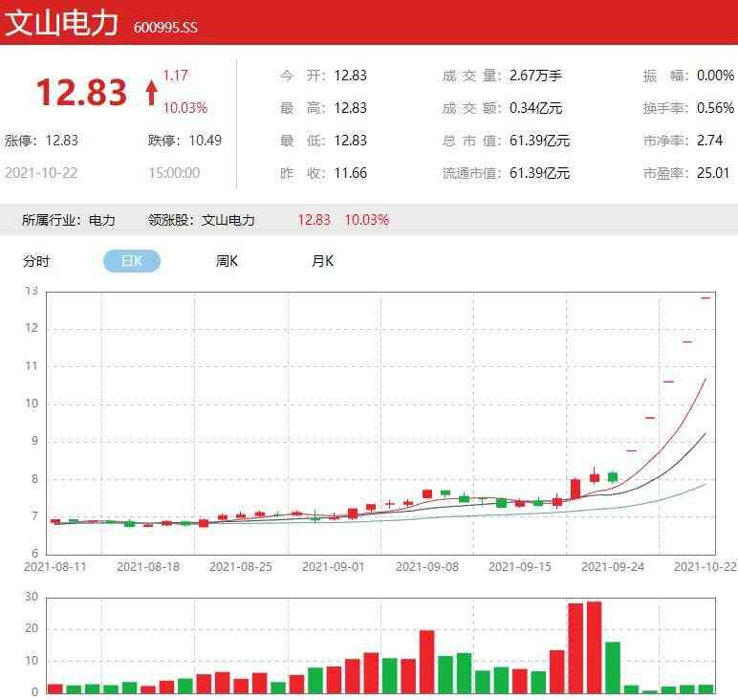Viewport: 738px width, 700px height.
Task: Click the topmost red candle mark near 13
Action: click(x=705, y=298)
